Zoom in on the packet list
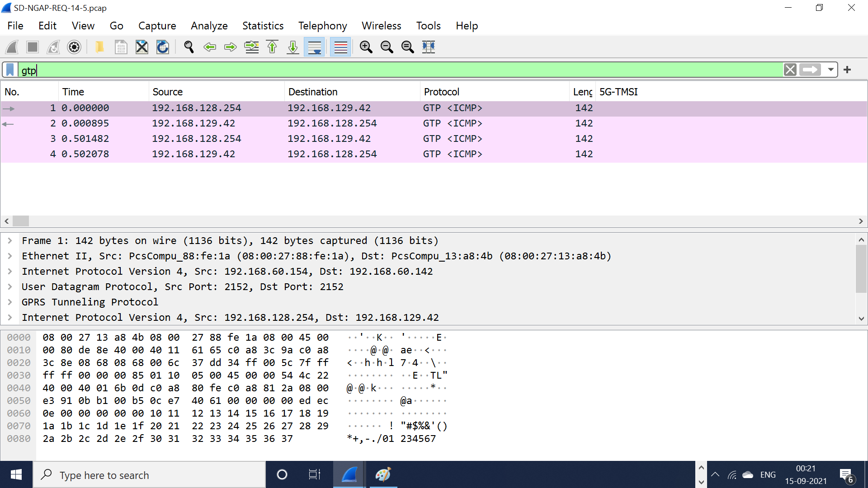Image resolution: width=868 pixels, height=488 pixels. pyautogui.click(x=366, y=47)
